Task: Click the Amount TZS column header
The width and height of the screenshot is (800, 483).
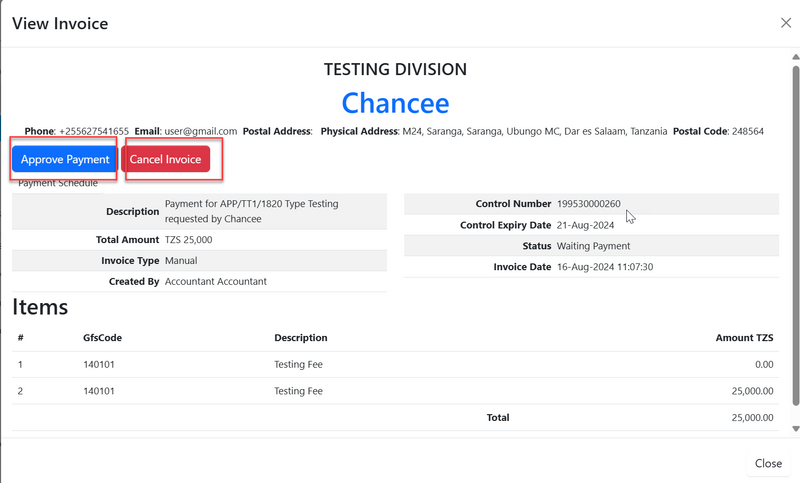Action: [x=744, y=338]
